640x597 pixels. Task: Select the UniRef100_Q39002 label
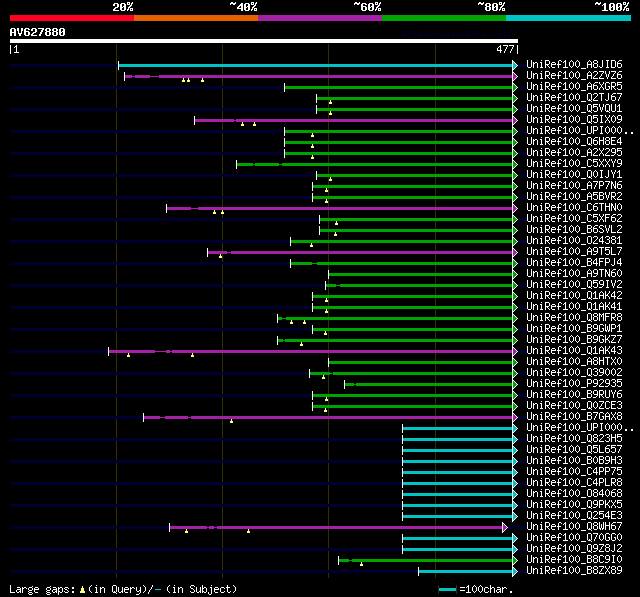click(574, 373)
